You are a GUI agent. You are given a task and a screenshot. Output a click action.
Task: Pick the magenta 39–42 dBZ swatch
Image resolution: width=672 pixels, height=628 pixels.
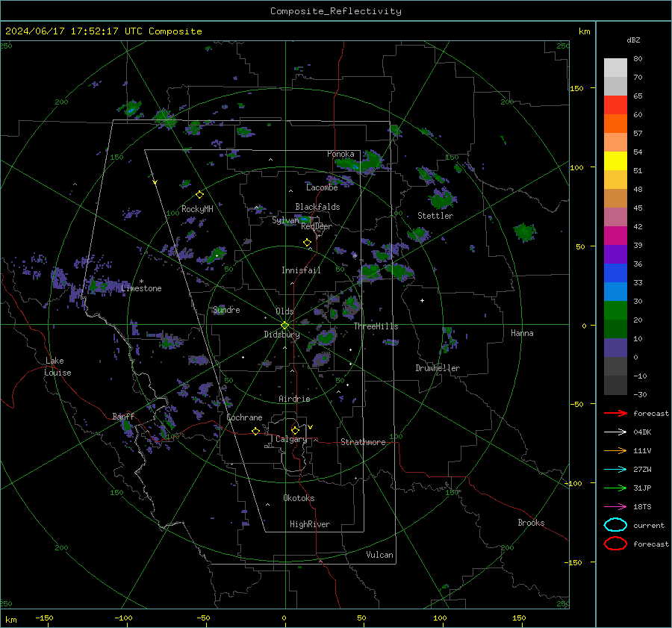click(615, 236)
